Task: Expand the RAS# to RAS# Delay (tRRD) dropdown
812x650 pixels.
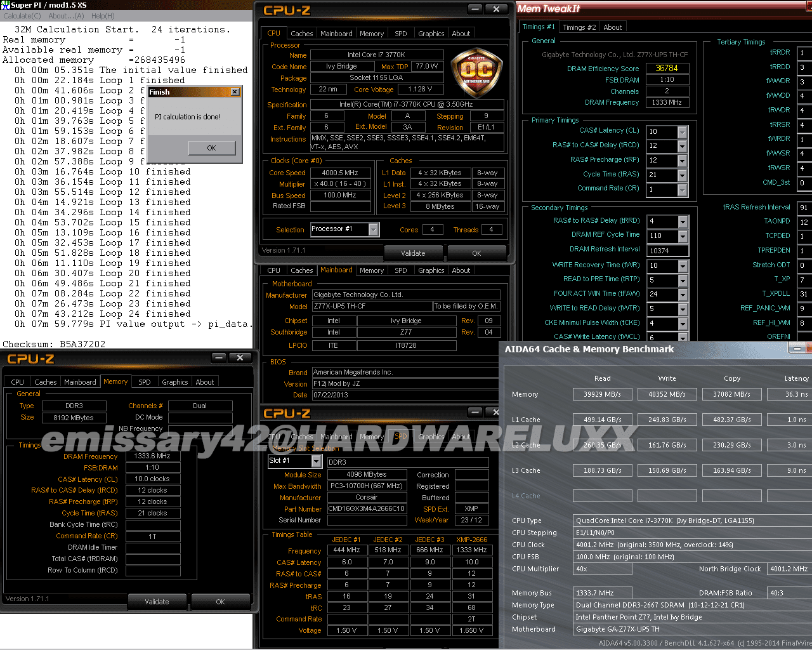Action: [683, 222]
